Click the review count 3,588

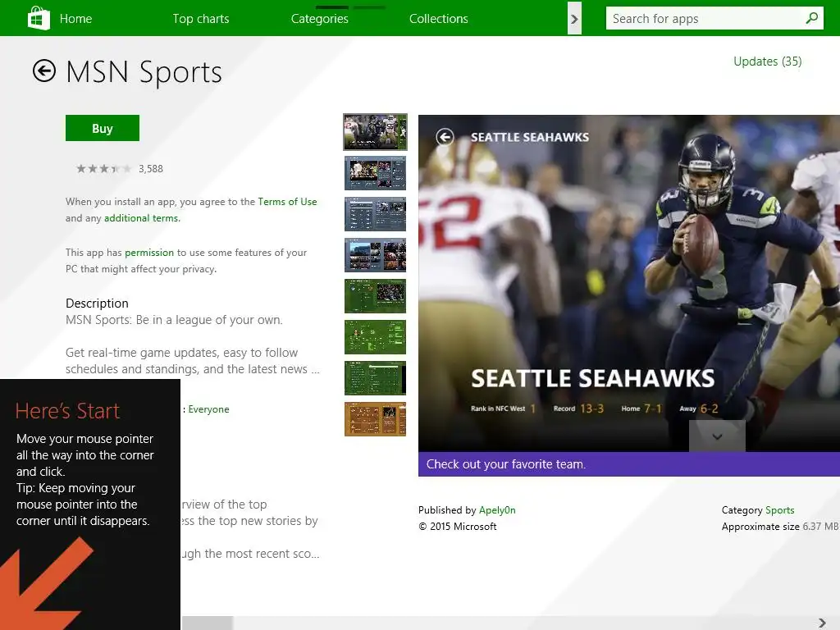pyautogui.click(x=151, y=169)
